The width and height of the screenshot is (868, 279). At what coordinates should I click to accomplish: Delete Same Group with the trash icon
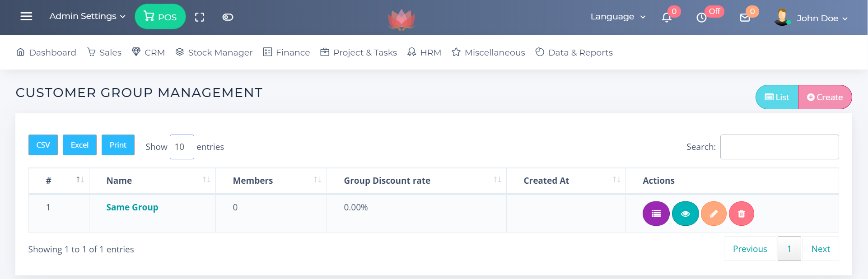(741, 214)
